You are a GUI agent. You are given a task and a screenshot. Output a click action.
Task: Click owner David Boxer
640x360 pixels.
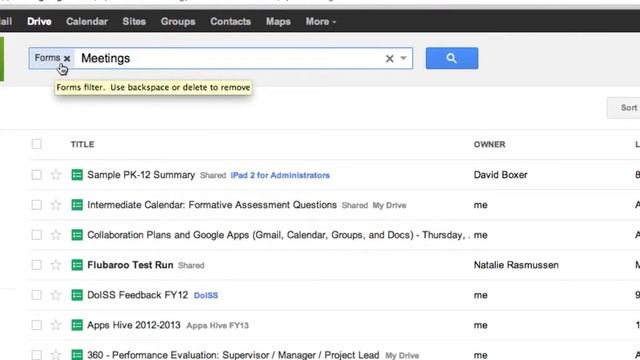500,175
